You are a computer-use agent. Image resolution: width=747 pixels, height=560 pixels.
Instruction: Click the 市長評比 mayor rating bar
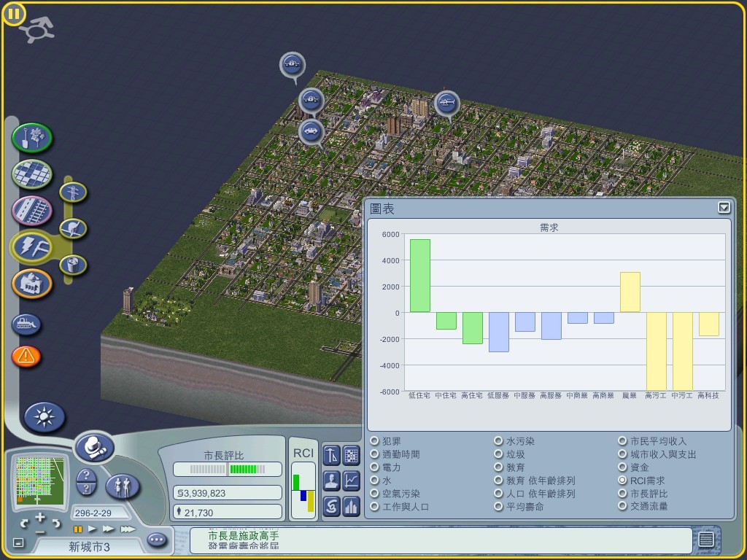pos(228,469)
